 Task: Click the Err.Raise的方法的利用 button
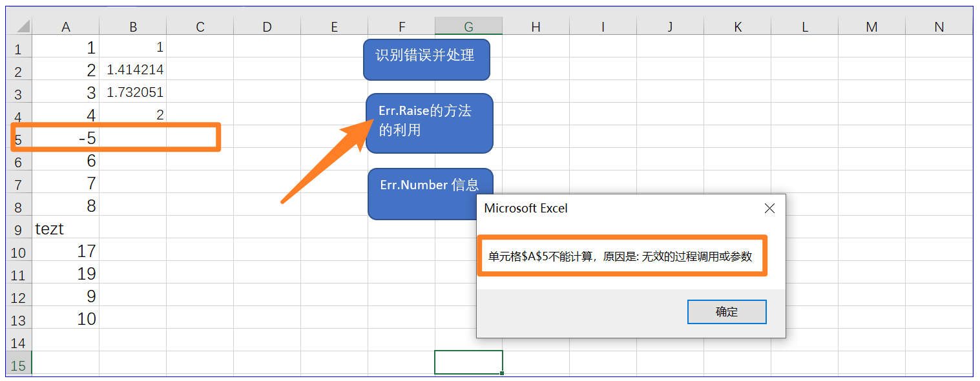pos(428,123)
